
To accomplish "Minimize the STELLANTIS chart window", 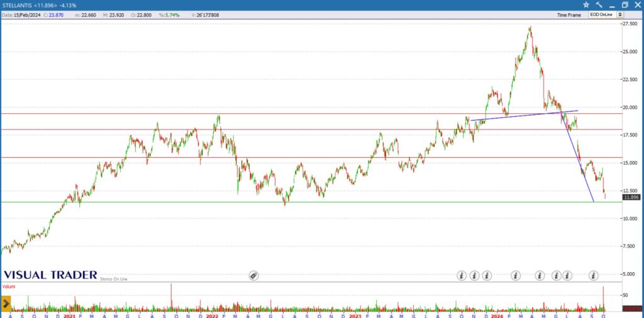I will [x=612, y=5].
